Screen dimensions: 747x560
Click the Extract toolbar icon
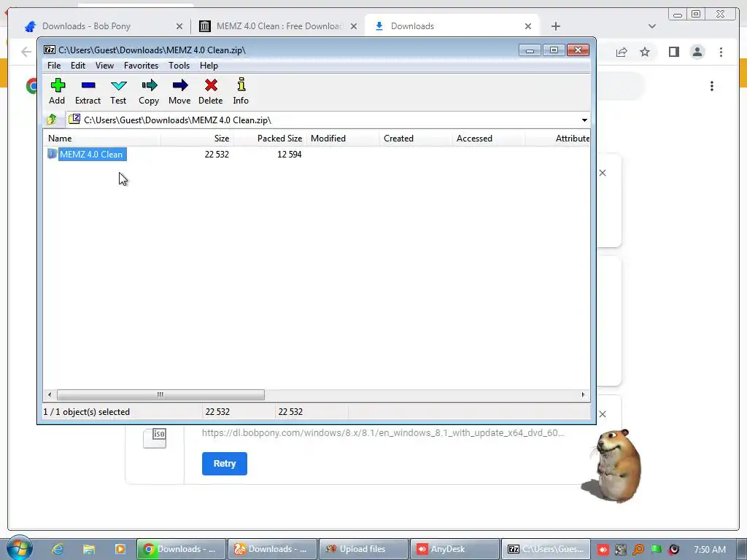(88, 91)
